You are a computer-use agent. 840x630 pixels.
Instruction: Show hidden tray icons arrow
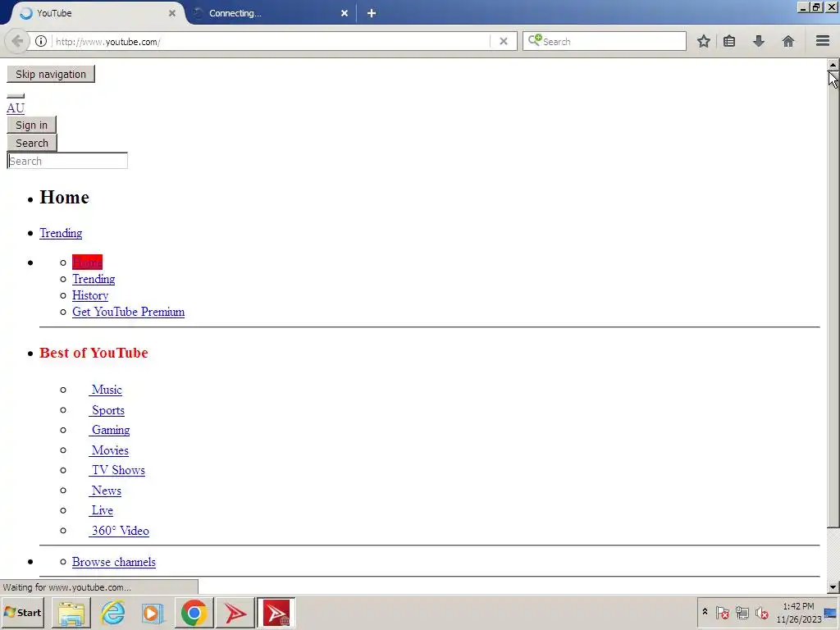pyautogui.click(x=705, y=612)
